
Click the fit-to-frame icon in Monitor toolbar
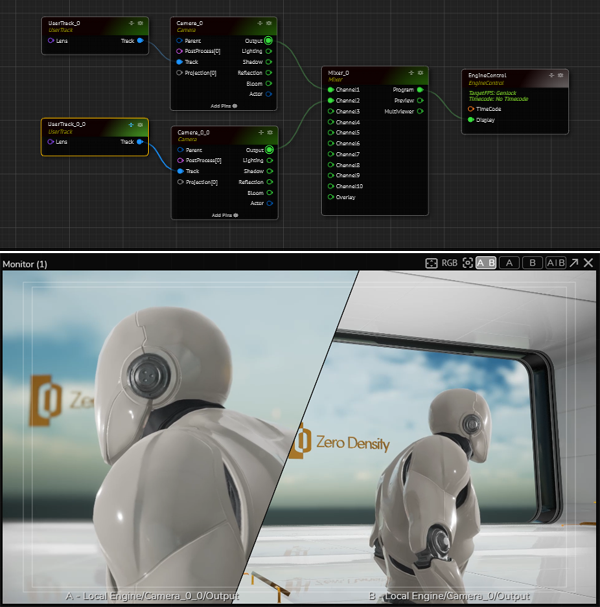431,263
